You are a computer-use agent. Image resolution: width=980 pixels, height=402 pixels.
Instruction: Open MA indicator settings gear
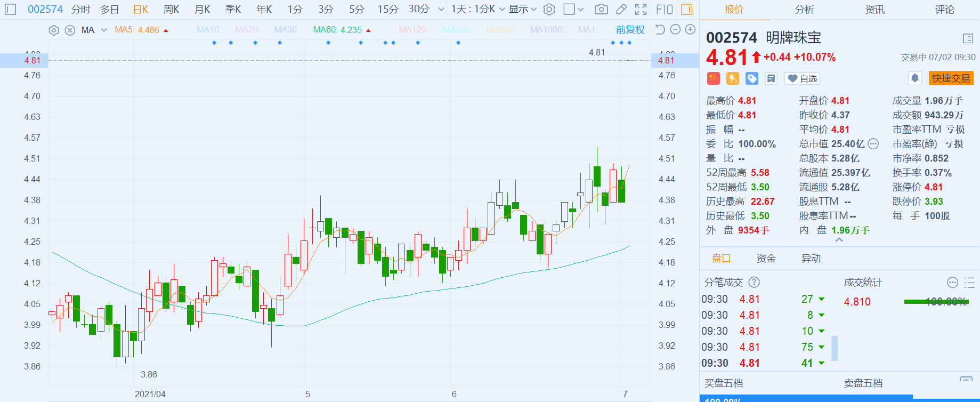pos(54,30)
